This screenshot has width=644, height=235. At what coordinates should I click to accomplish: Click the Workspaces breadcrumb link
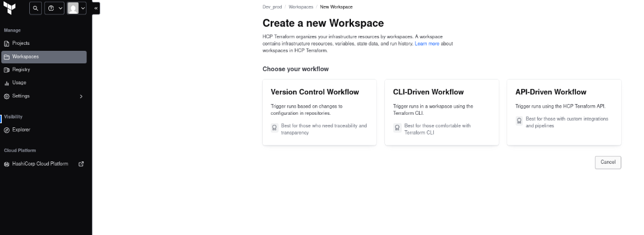click(301, 7)
